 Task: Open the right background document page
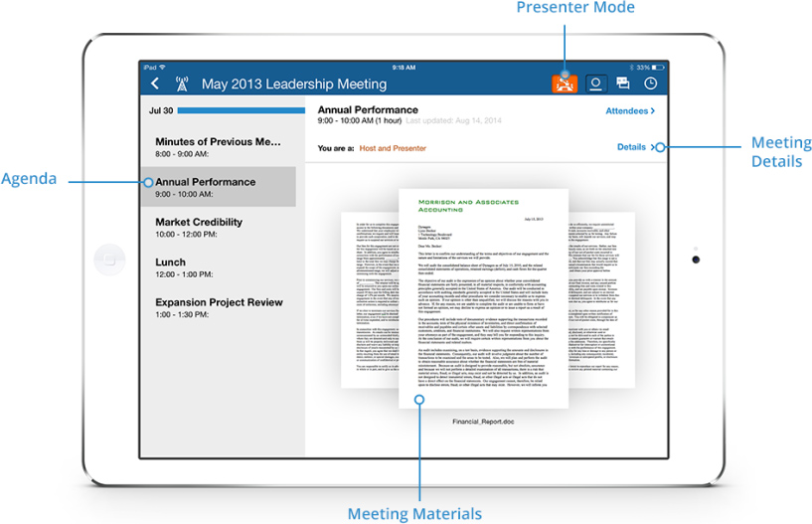(601, 300)
